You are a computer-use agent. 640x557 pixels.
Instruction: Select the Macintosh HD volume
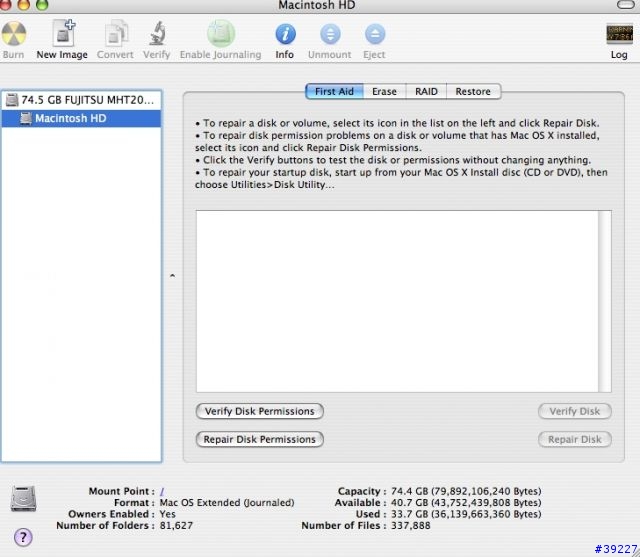82,118
